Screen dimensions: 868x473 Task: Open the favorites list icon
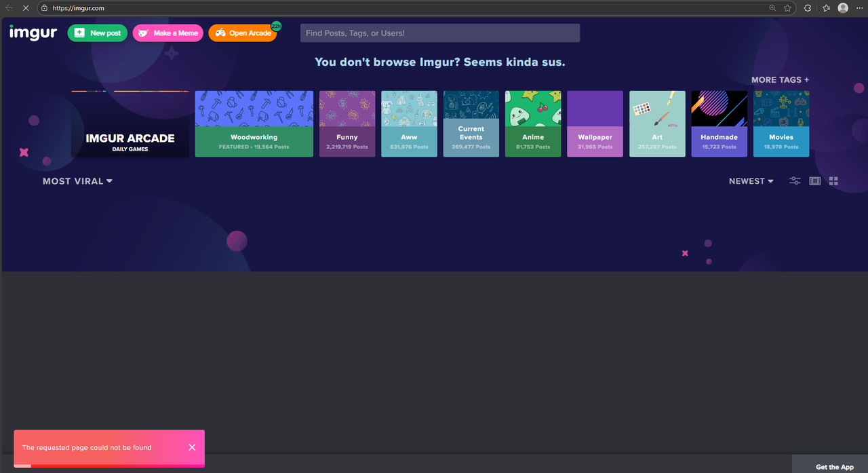click(x=826, y=8)
